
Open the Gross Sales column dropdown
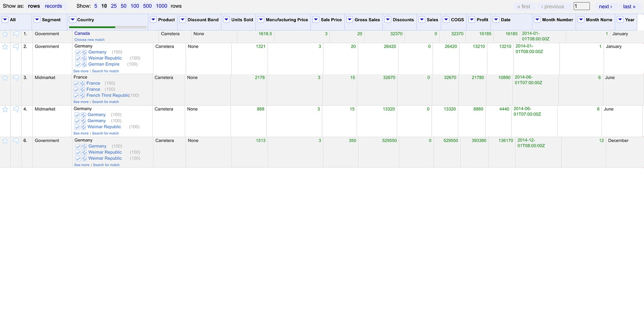pyautogui.click(x=349, y=19)
